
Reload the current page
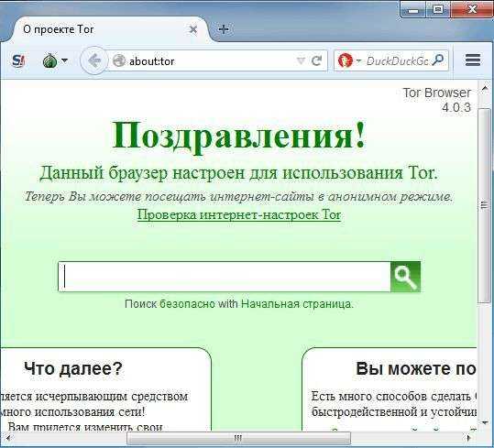(316, 60)
